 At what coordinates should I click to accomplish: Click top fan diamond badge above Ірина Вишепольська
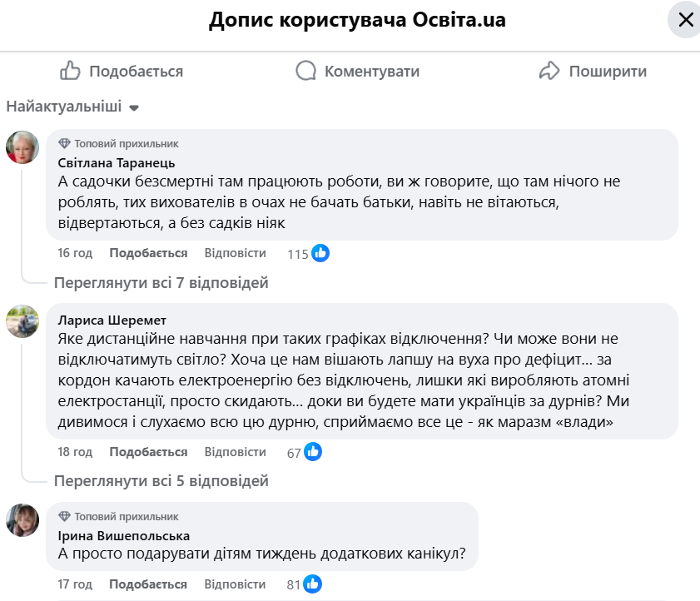click(x=65, y=517)
